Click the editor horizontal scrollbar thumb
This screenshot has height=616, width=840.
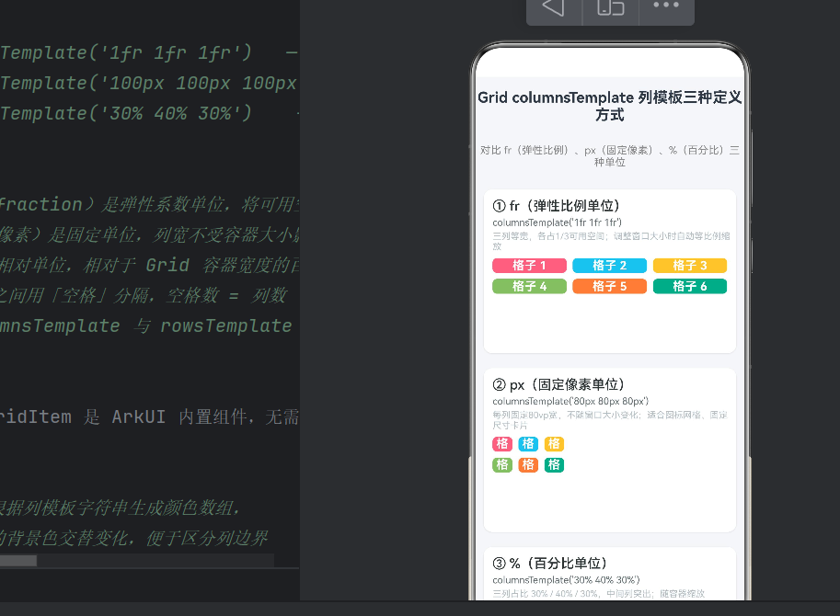18,560
